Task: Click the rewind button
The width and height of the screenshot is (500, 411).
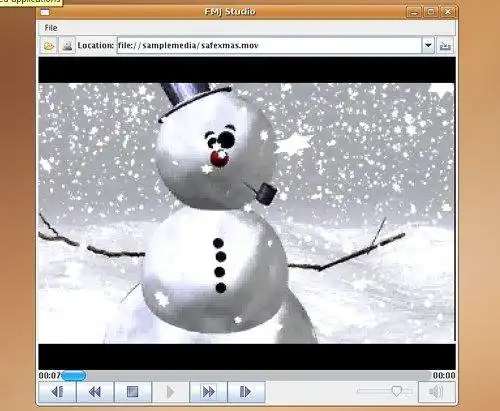Action: pos(95,392)
